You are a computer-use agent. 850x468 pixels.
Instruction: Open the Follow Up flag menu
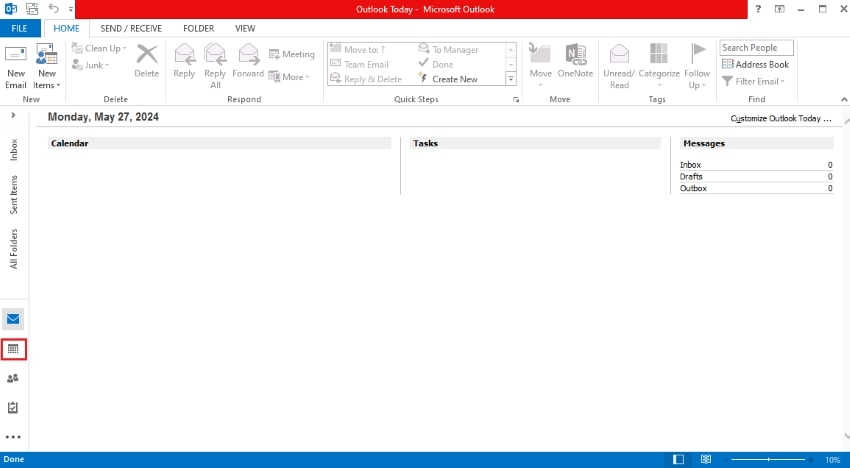point(697,67)
